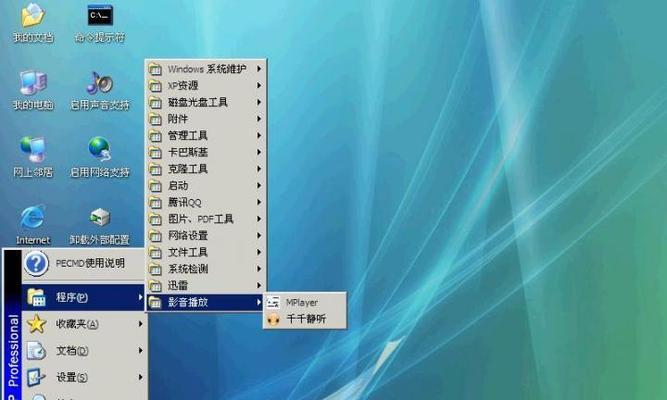Launch MPlayer from 影音播放 submenu
This screenshot has height=400, width=667.
point(305,303)
